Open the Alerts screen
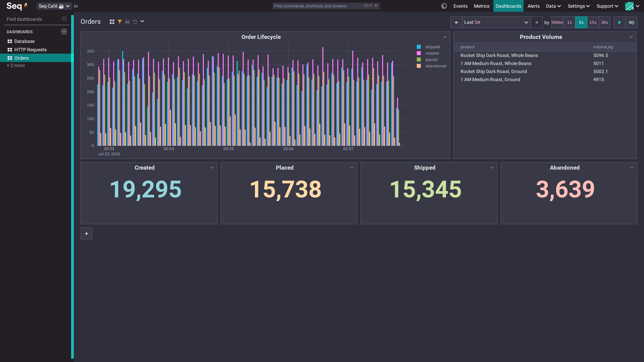Image resolution: width=644 pixels, height=362 pixels. [x=533, y=6]
